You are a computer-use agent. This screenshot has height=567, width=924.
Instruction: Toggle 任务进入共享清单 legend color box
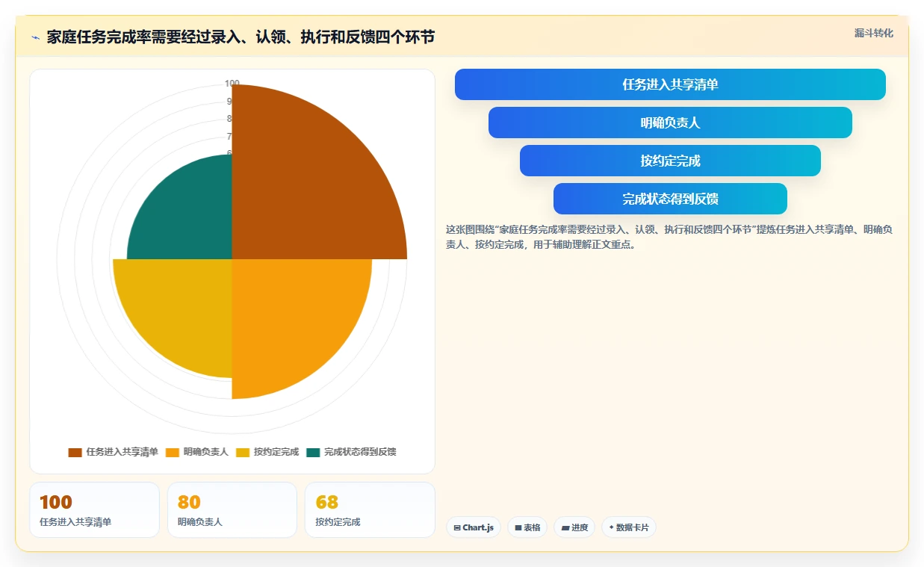coord(75,452)
